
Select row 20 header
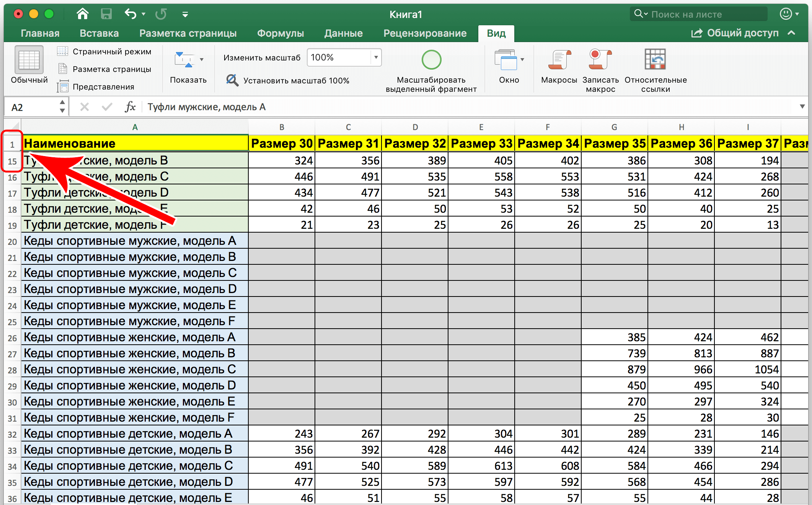tap(12, 241)
